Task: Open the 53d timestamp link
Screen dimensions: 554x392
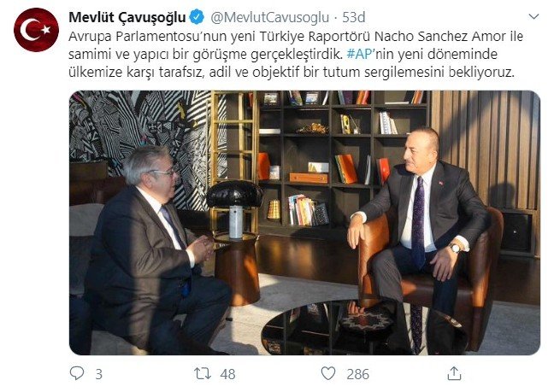Action: click(x=353, y=17)
